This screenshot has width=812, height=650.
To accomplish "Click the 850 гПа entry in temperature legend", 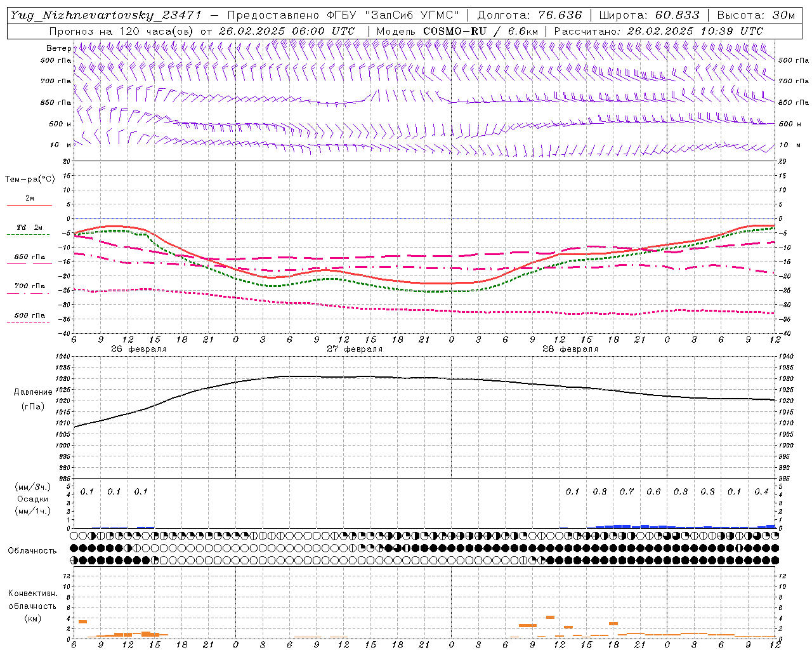I will point(30,257).
